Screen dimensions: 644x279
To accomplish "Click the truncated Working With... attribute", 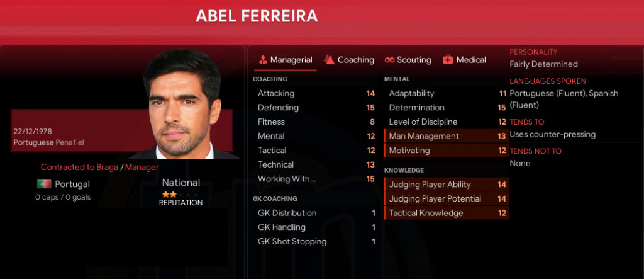I will pyautogui.click(x=287, y=179).
